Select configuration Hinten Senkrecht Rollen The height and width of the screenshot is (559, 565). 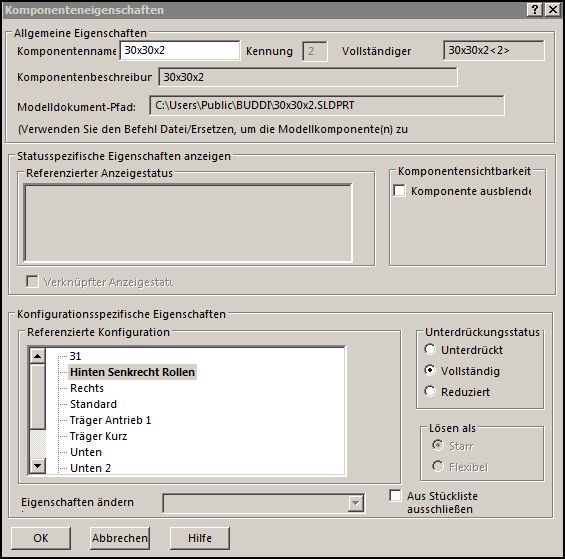pyautogui.click(x=132, y=372)
